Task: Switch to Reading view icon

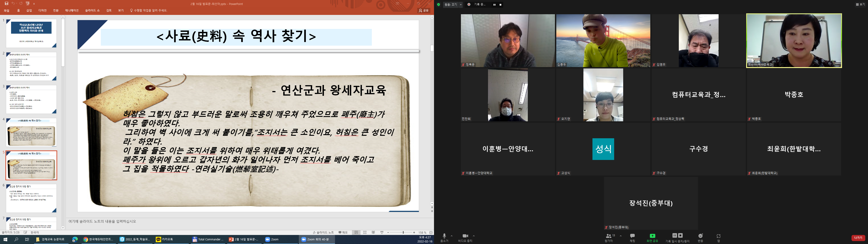Action: [x=373, y=232]
